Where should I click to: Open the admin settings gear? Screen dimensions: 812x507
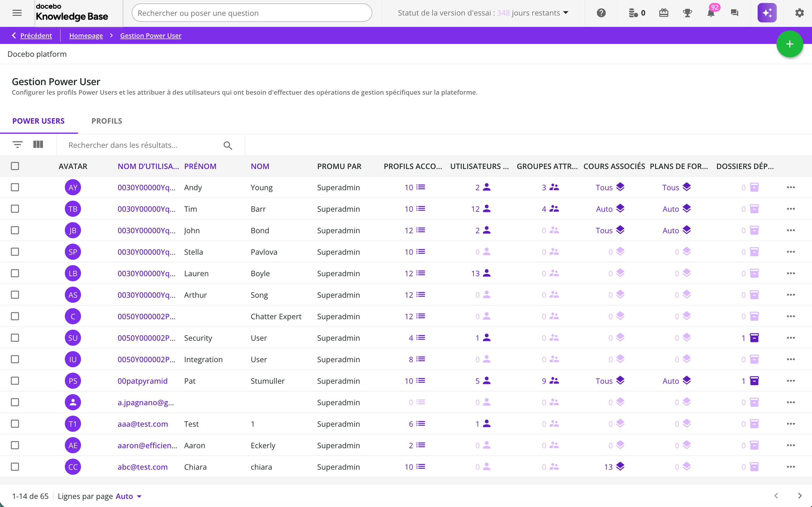click(799, 13)
